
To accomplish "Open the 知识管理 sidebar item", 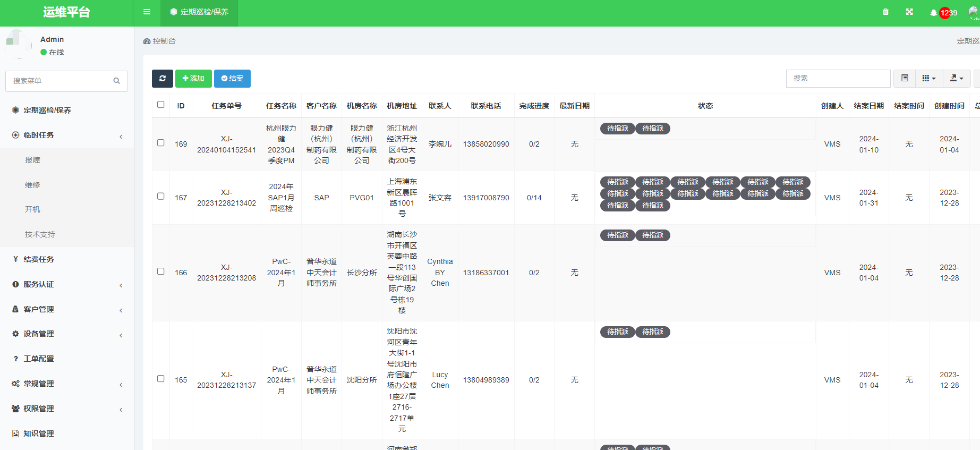I will 67,434.
